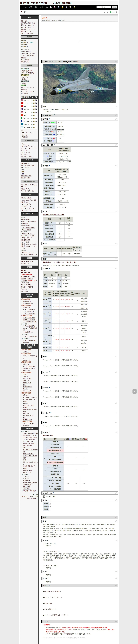Open the DMM公式紹介ページ link
Image resolution: width=138 pixels, height=644 pixels.
(50, 609)
